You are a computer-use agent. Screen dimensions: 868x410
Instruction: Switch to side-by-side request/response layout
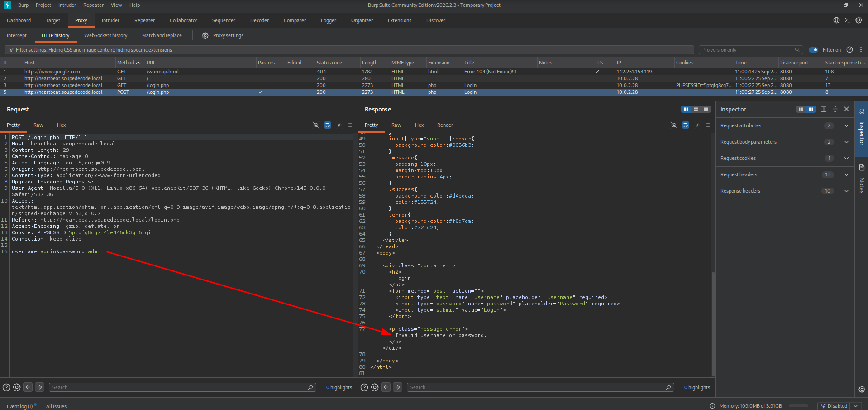coord(686,109)
